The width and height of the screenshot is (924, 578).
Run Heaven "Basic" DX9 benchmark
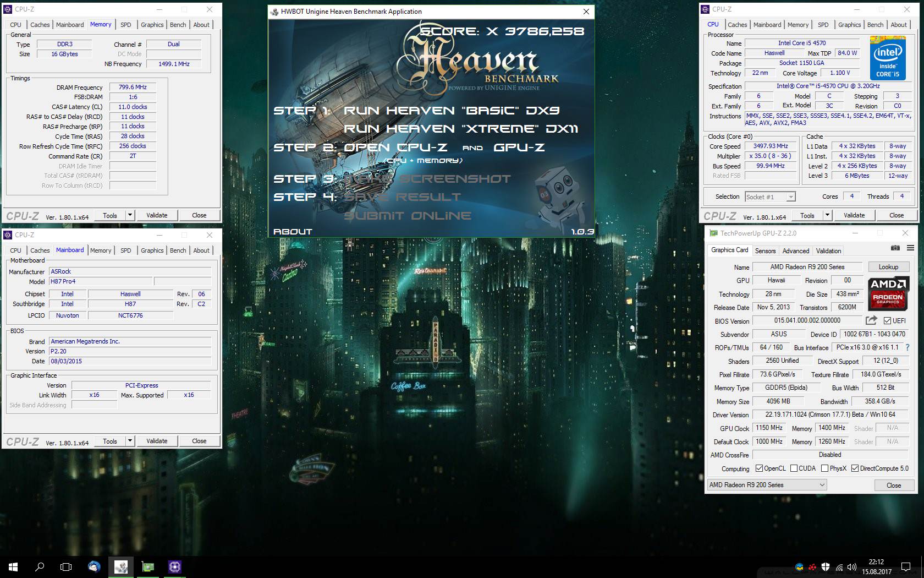tap(452, 111)
